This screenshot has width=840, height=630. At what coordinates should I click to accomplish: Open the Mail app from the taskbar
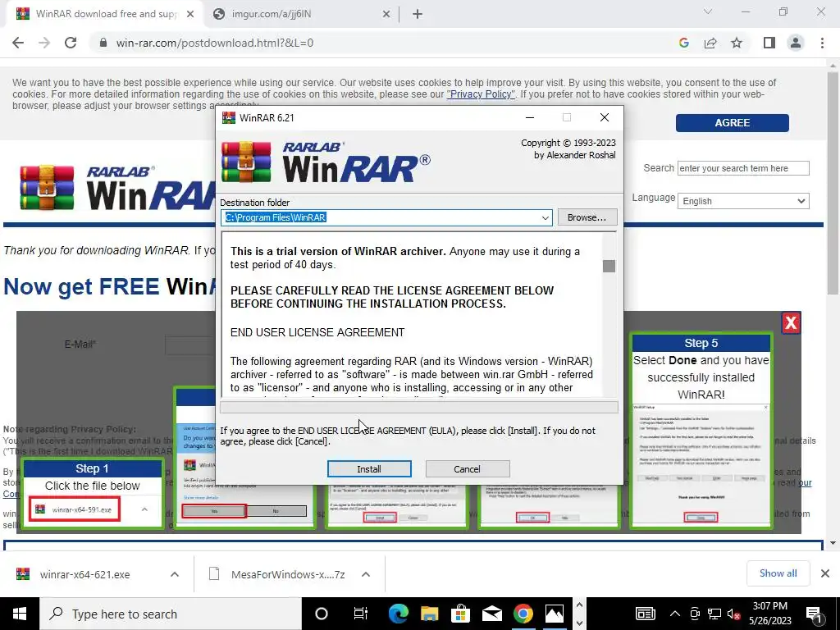click(x=492, y=614)
